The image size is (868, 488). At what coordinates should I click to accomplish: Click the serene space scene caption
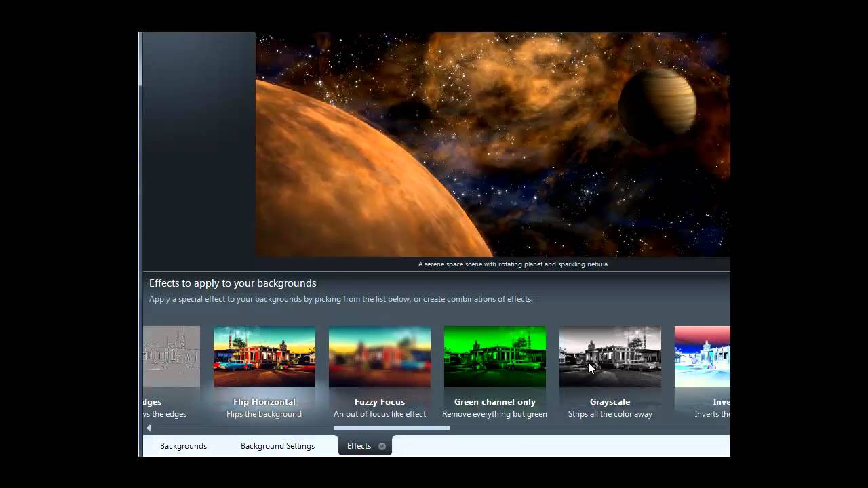coord(513,264)
